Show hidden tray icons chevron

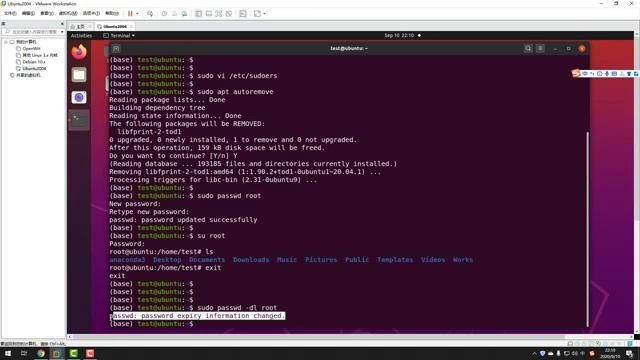click(534, 353)
